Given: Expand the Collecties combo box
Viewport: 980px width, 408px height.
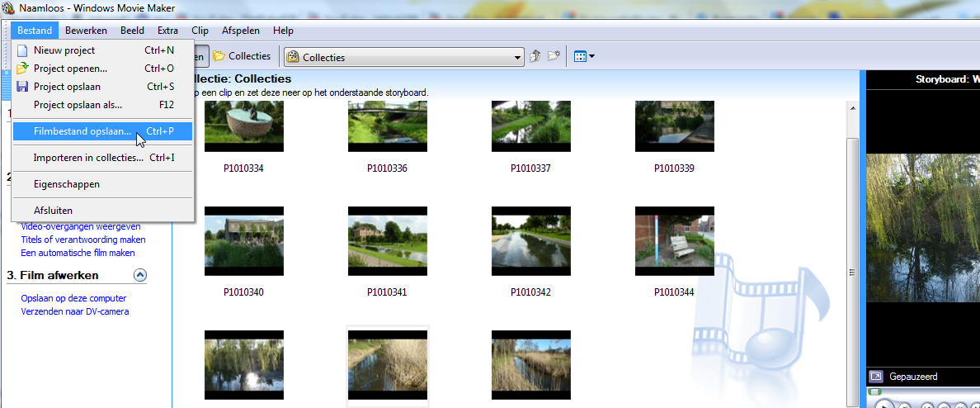Looking at the screenshot, I should (518, 58).
